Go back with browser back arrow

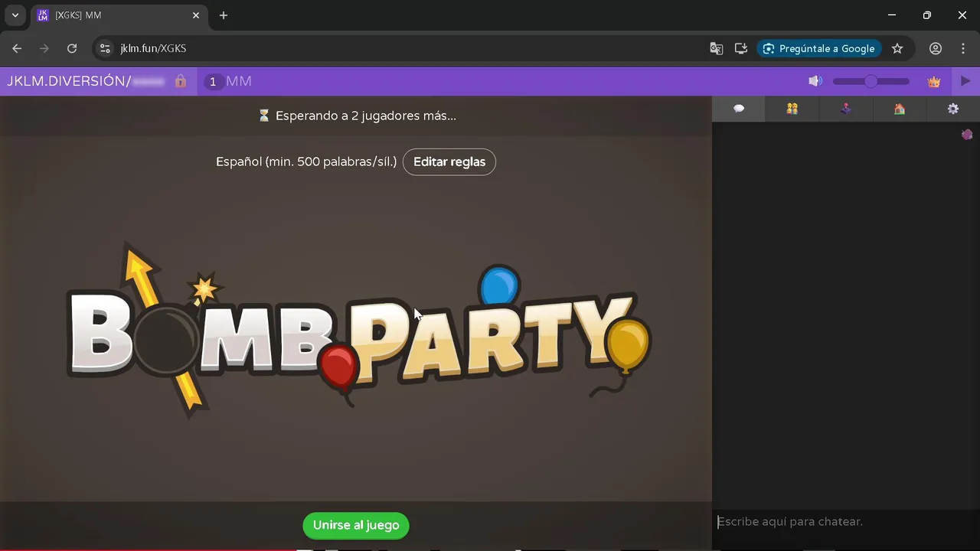tap(17, 48)
